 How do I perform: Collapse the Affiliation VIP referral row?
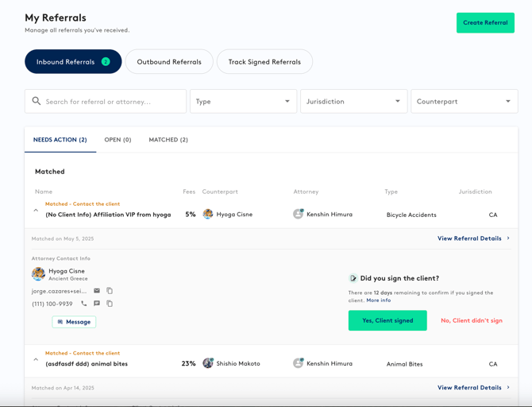tap(36, 211)
